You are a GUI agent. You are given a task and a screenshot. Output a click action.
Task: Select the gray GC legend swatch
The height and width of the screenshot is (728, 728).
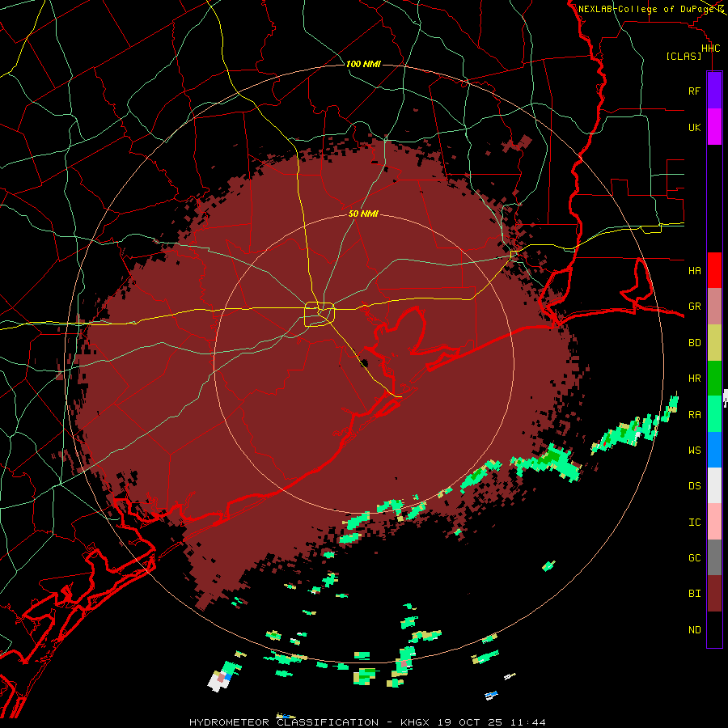tap(714, 557)
